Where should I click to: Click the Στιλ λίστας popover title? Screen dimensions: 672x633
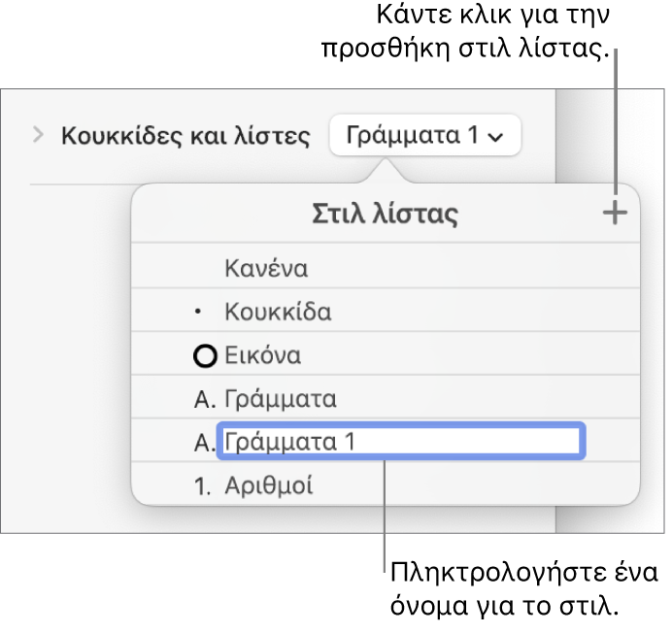(x=385, y=214)
